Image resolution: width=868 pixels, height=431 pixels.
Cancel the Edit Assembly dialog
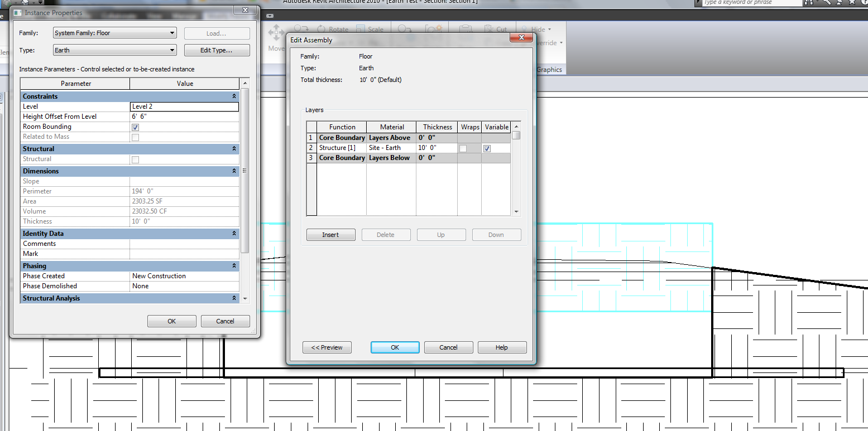pos(448,347)
